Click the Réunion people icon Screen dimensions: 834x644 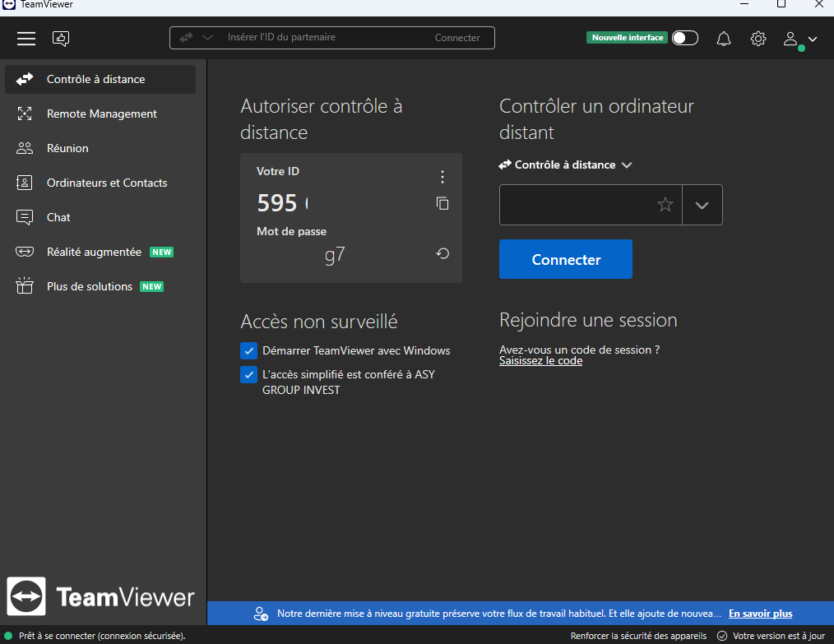[25, 148]
